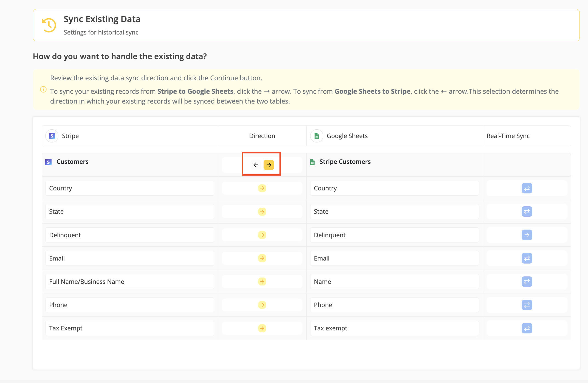The image size is (588, 383).
Task: Click the Direction column header
Action: point(262,136)
